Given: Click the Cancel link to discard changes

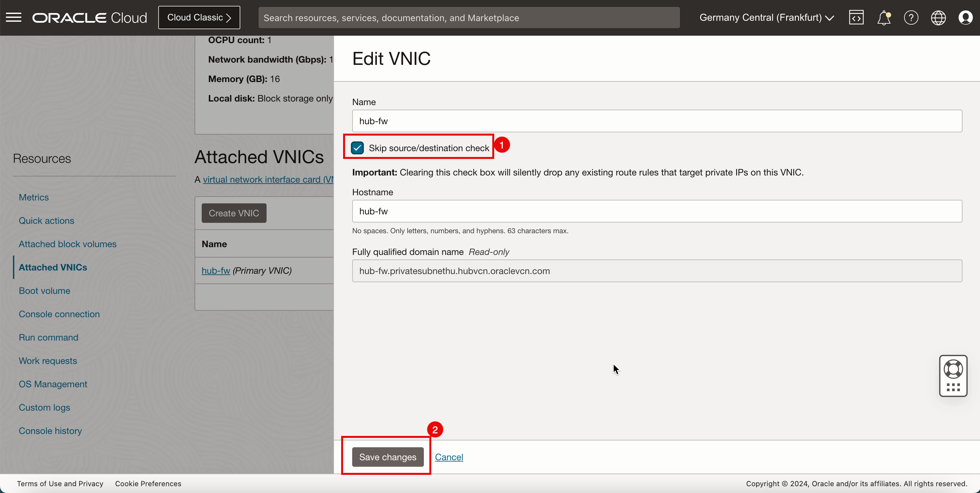Looking at the screenshot, I should 449,457.
